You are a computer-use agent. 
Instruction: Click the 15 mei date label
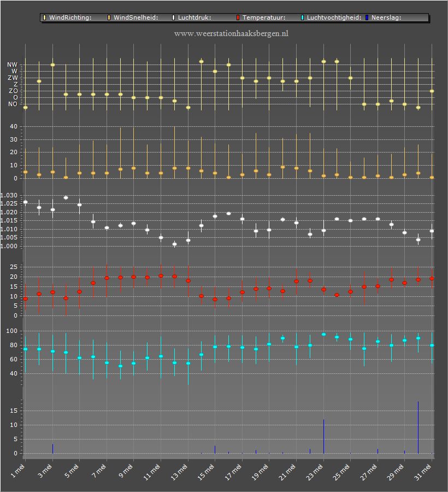click(x=206, y=472)
